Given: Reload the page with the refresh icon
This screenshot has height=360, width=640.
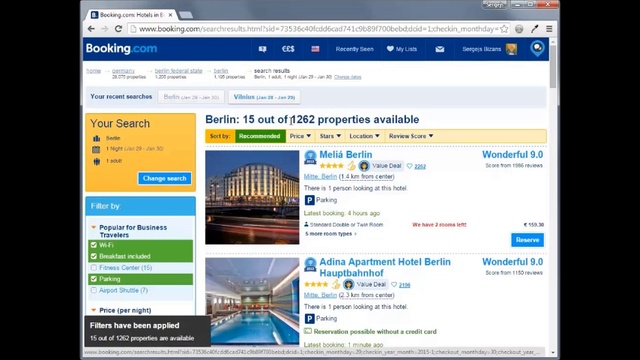Looking at the screenshot, I should point(118,29).
